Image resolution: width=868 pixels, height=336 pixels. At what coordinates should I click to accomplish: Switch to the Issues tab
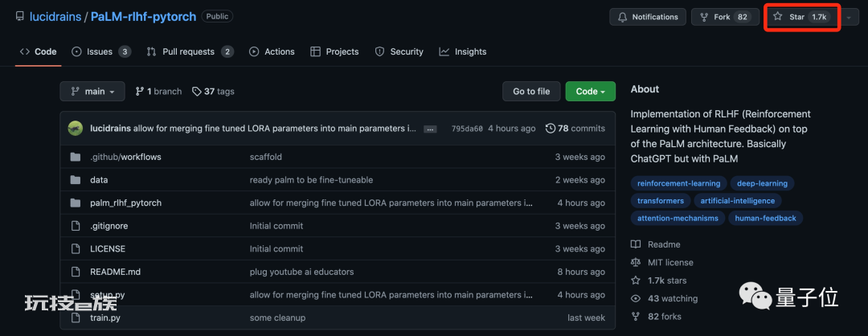(101, 51)
